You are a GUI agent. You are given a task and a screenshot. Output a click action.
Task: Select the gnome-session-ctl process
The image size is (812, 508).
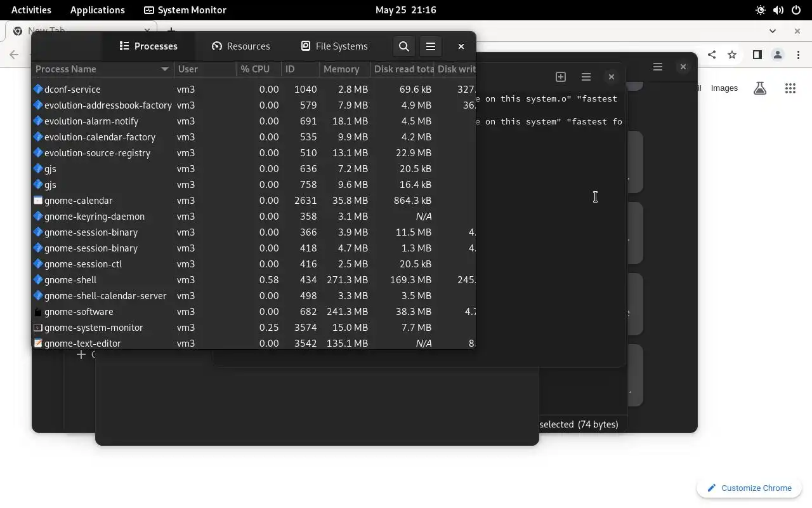coord(254,264)
